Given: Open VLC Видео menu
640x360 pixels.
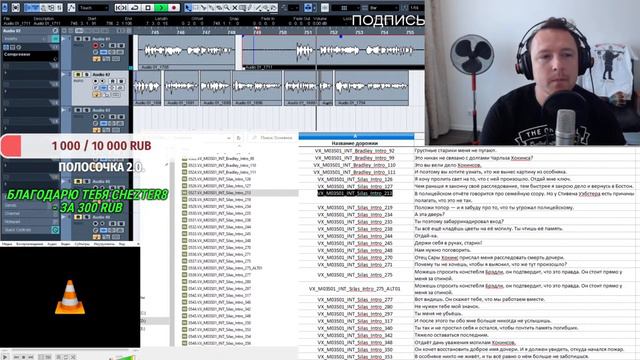Looking at the screenshot, I should [x=66, y=244].
